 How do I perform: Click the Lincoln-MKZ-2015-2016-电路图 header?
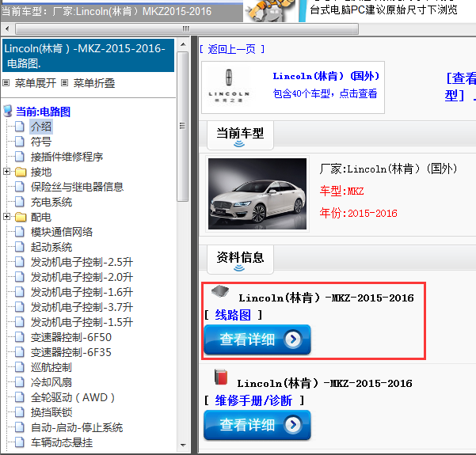[x=89, y=55]
